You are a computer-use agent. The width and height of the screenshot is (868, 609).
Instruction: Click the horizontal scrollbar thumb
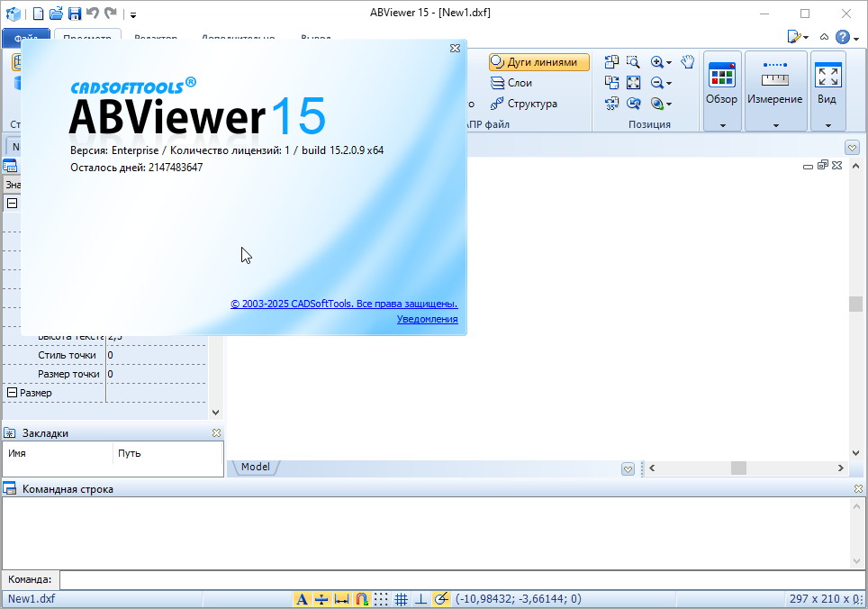coord(738,468)
